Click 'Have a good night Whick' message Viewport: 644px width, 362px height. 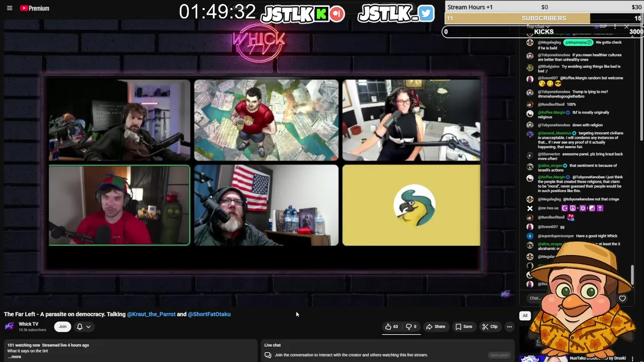597,236
